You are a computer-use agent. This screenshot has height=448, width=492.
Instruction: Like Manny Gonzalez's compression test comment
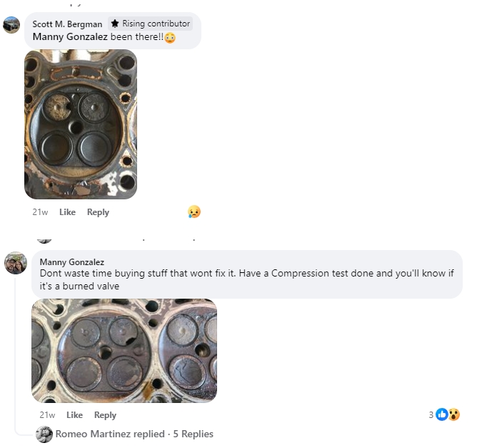point(74,415)
